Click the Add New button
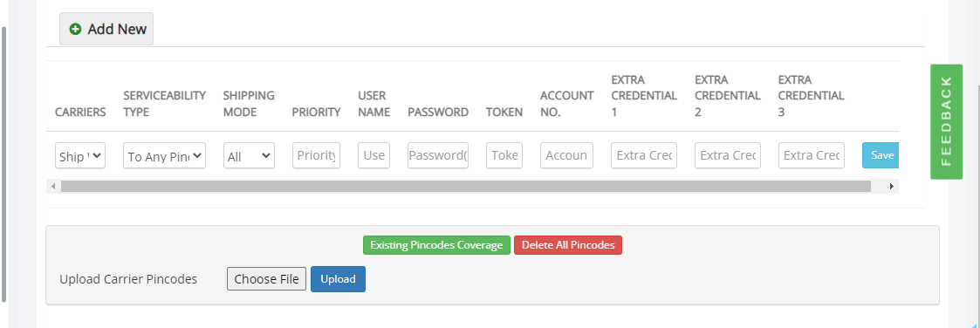The image size is (980, 328). [x=106, y=29]
